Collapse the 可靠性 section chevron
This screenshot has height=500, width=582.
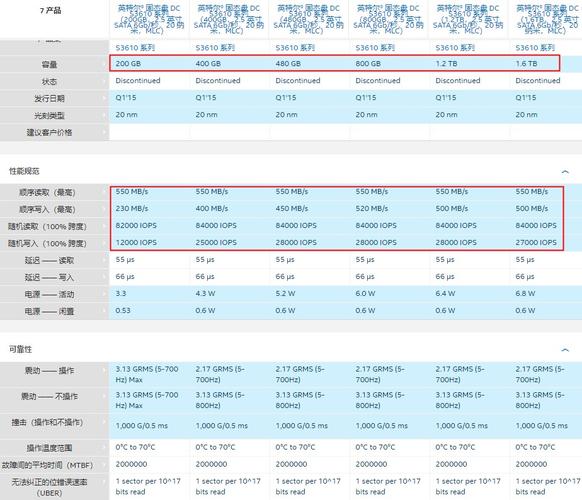coord(565,350)
